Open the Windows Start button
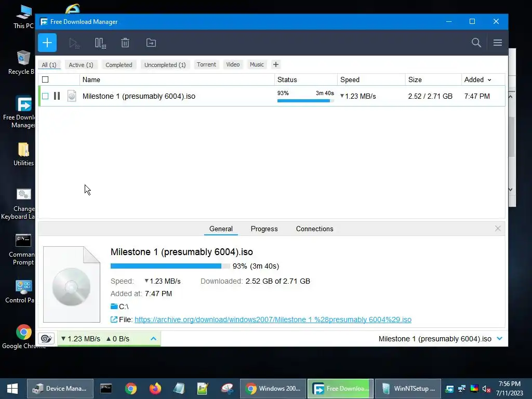This screenshot has height=399, width=532. (12, 389)
